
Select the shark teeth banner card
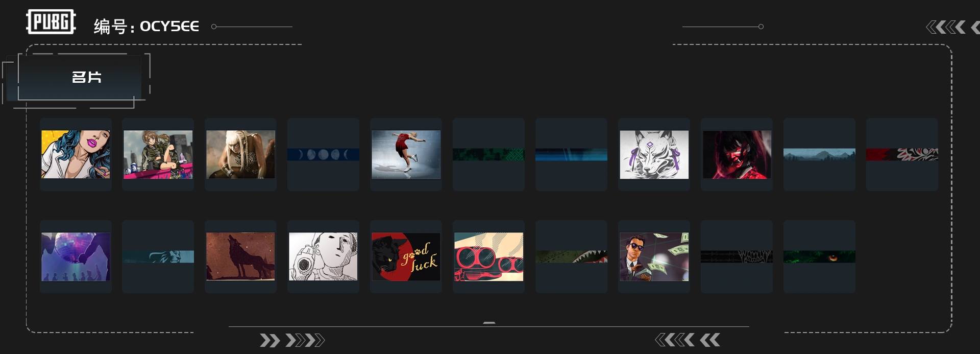point(572,256)
